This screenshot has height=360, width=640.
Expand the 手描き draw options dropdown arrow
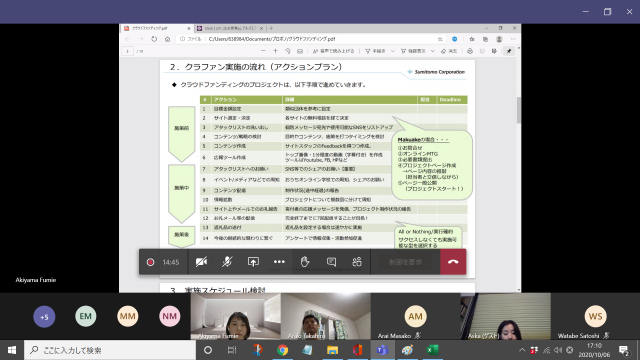tap(393, 51)
